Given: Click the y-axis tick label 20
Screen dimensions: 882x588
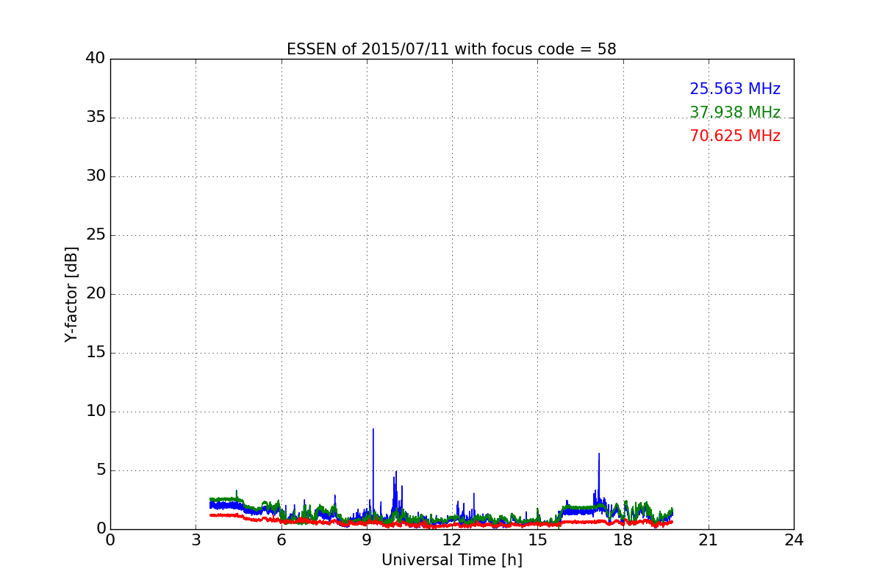Looking at the screenshot, I should [x=95, y=294].
